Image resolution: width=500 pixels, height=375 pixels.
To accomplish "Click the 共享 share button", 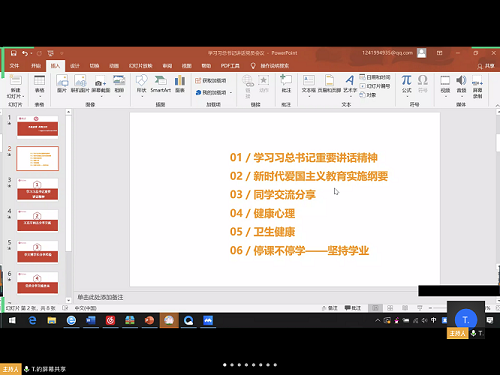I will click(486, 66).
